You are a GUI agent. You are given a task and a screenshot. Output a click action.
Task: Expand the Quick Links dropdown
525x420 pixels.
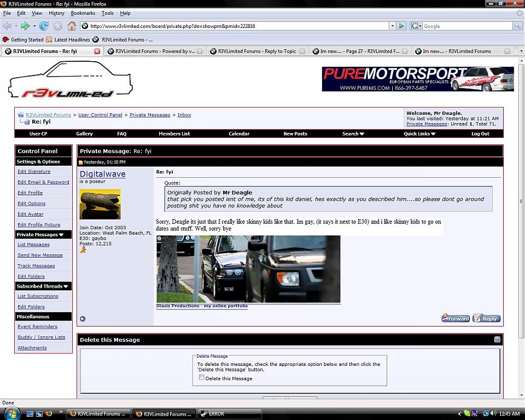(419, 133)
